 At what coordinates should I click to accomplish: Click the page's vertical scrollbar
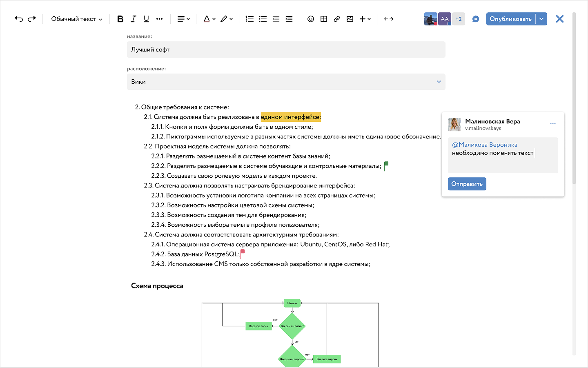574,98
